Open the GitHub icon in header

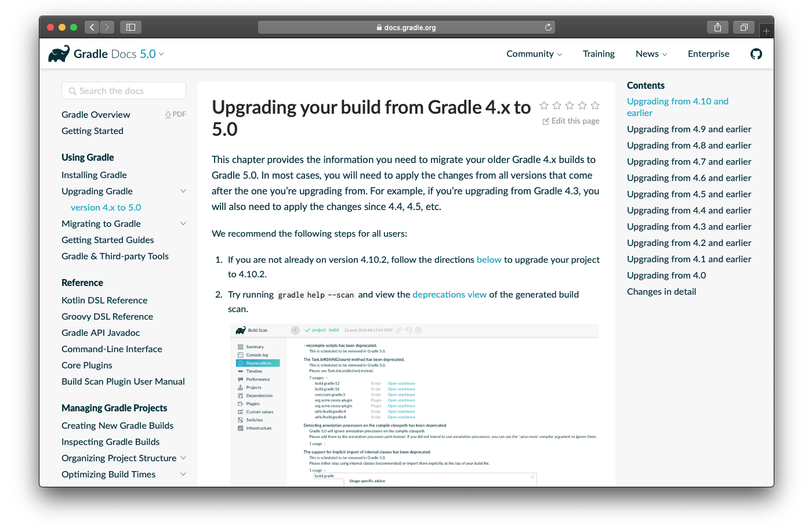(x=756, y=54)
